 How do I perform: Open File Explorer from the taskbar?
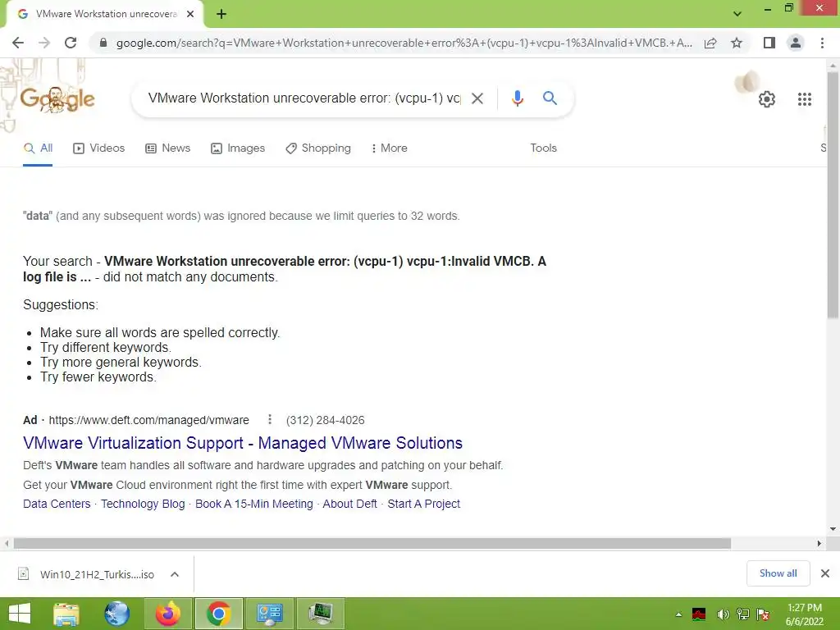(66, 614)
